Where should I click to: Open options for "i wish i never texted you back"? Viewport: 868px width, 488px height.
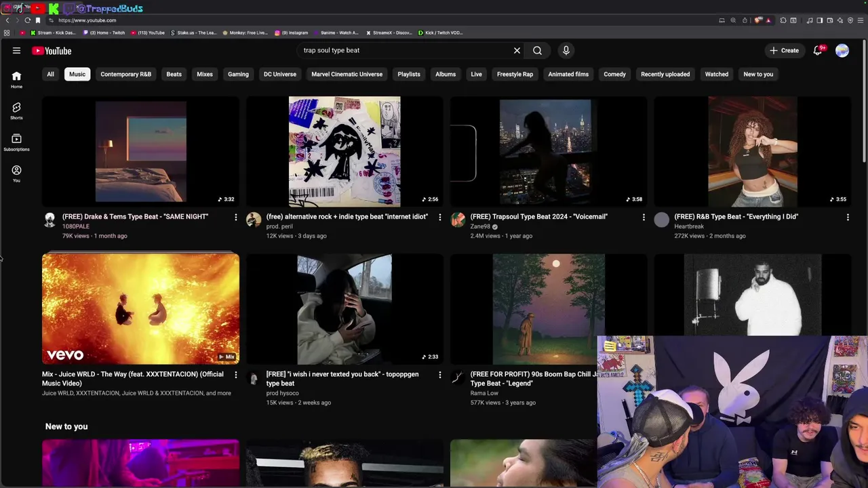pyautogui.click(x=439, y=374)
